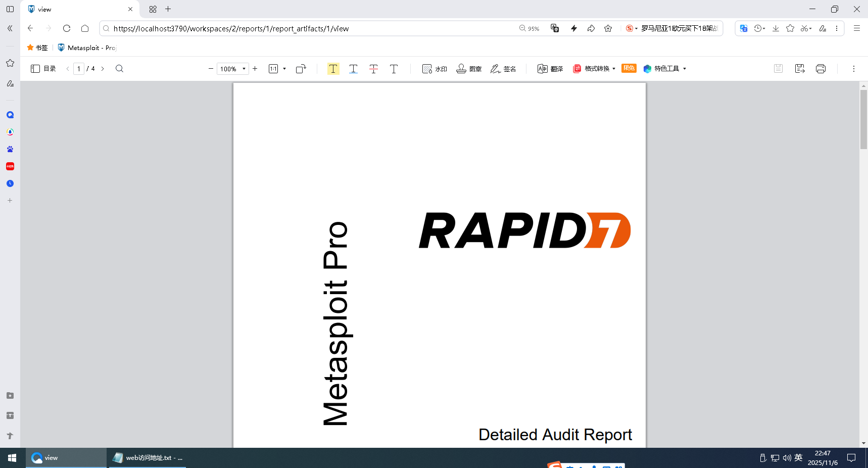This screenshot has height=468, width=868.
Task: Open the Metasploit - Pro bookmark
Action: [x=87, y=48]
